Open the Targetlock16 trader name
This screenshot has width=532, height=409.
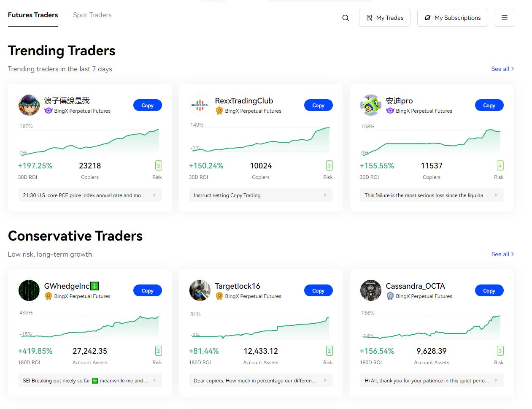[238, 286]
